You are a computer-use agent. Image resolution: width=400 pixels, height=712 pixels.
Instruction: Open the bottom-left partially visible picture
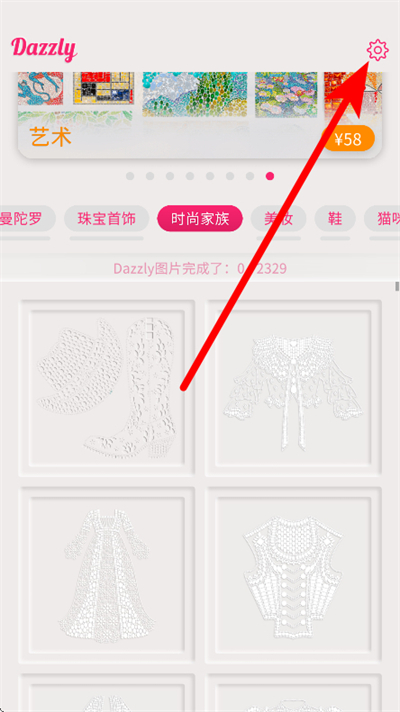[107, 692]
